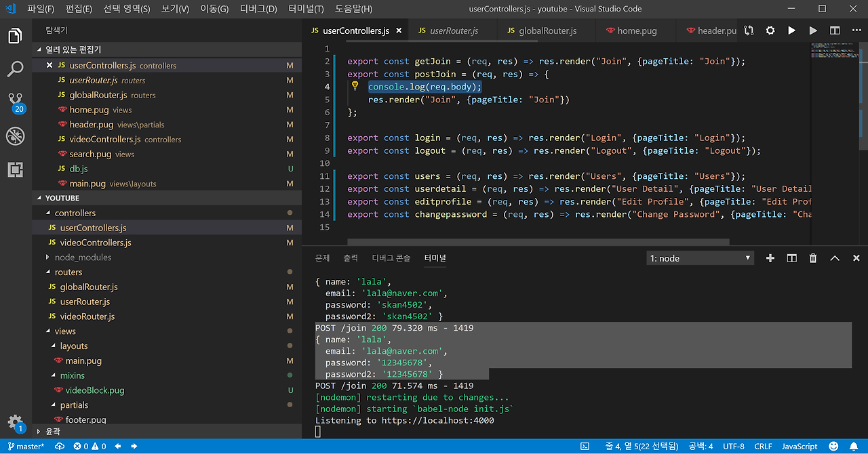Split the editor using the split icon
Image resolution: width=868 pixels, height=454 pixels.
pyautogui.click(x=835, y=30)
